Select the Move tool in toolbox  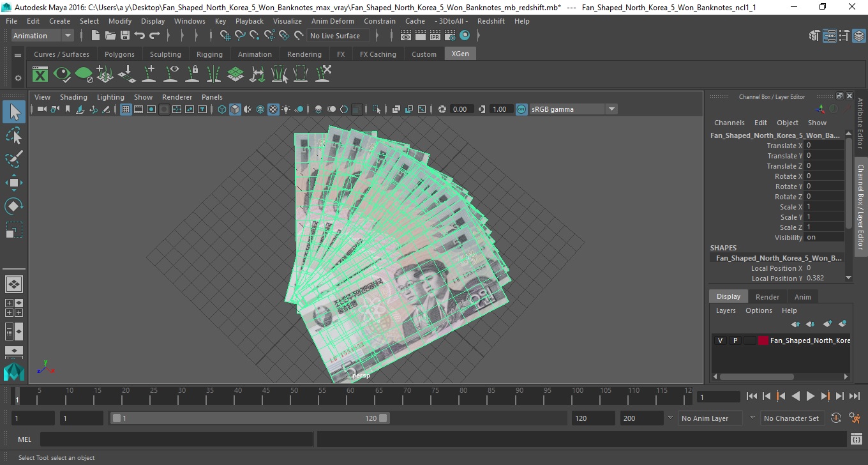[x=14, y=183]
